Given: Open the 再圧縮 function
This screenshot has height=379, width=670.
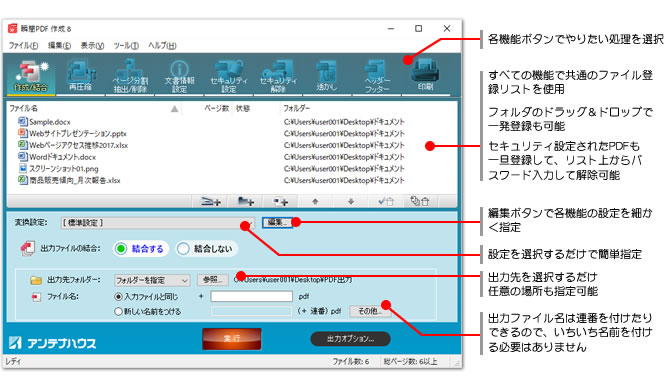Looking at the screenshot, I should coord(80,76).
